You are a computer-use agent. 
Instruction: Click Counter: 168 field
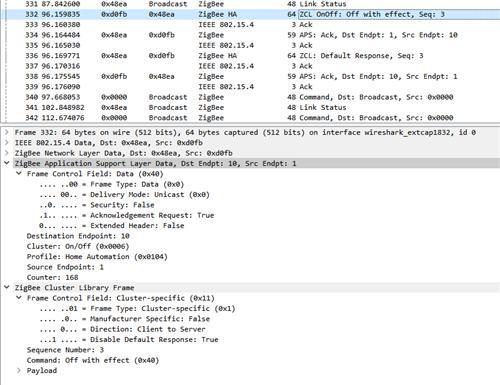point(53,277)
